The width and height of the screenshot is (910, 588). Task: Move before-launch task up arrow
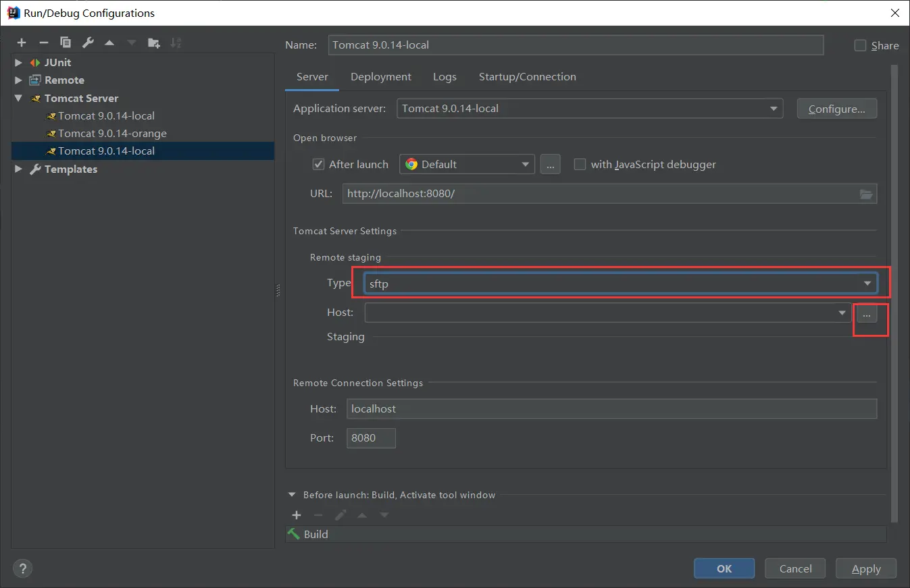point(362,515)
